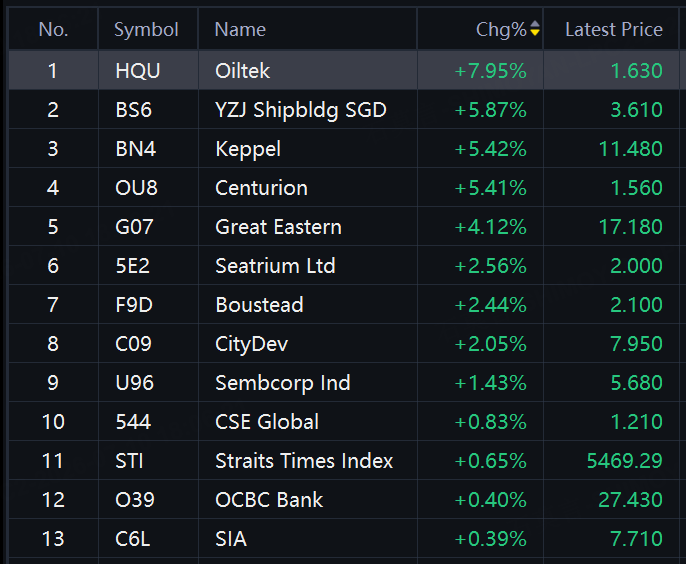This screenshot has width=686, height=564.
Task: Open CSE Global entry
Action: click(x=344, y=421)
